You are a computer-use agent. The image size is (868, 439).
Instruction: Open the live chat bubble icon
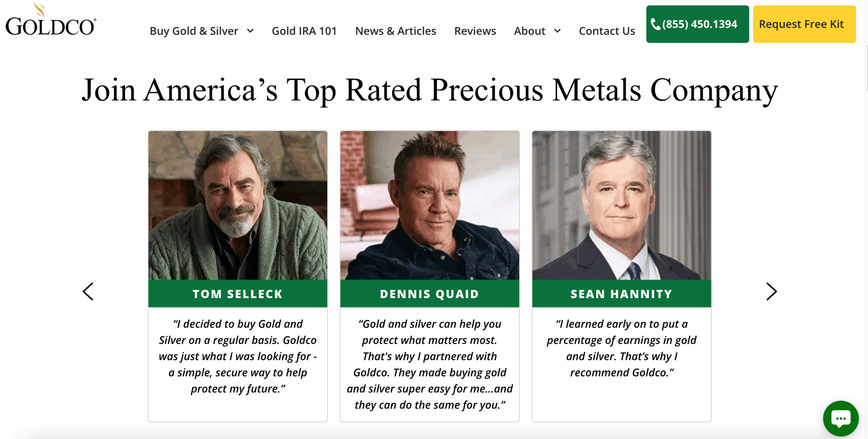[x=841, y=419]
